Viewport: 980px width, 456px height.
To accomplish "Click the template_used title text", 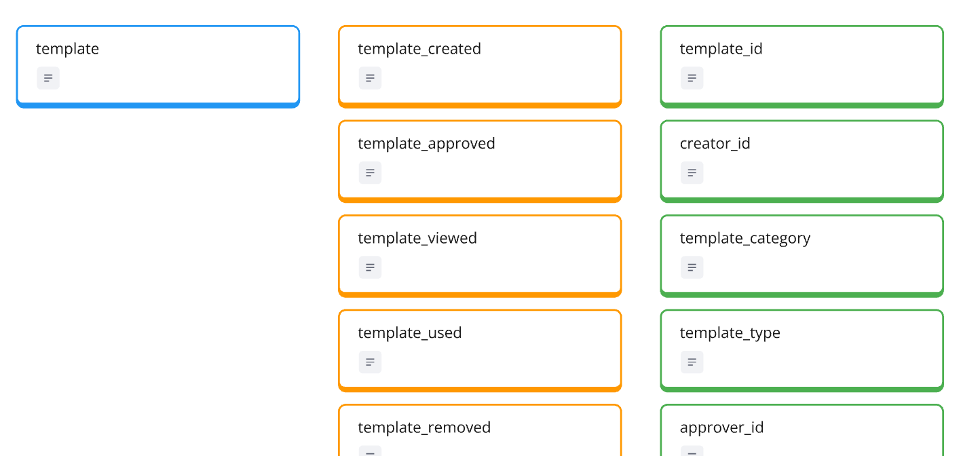I will tap(409, 333).
